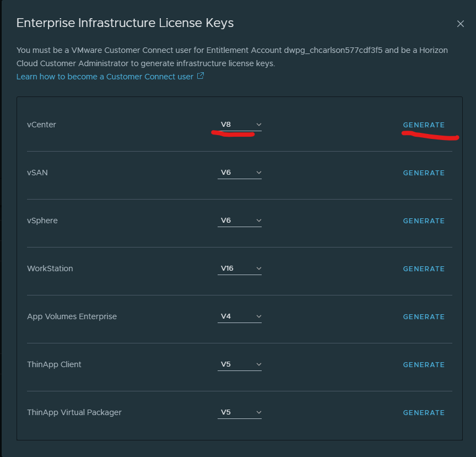Click external link icon beside Customer Connect link
476x457 pixels.
(201, 76)
